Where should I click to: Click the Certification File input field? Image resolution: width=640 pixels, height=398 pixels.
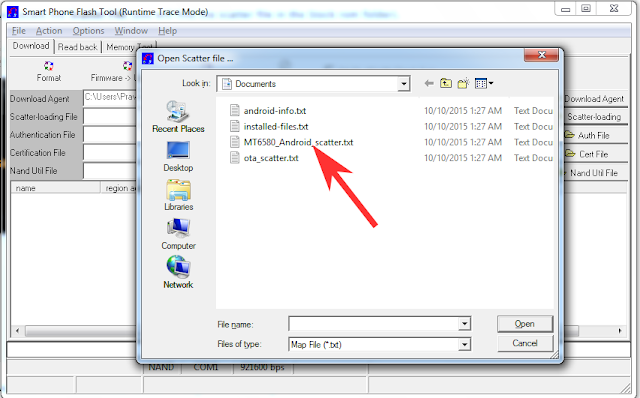pyautogui.click(x=110, y=153)
